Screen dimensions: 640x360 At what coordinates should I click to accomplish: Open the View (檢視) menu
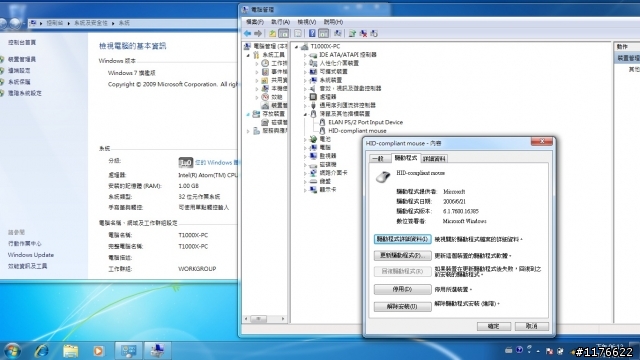tap(307, 22)
